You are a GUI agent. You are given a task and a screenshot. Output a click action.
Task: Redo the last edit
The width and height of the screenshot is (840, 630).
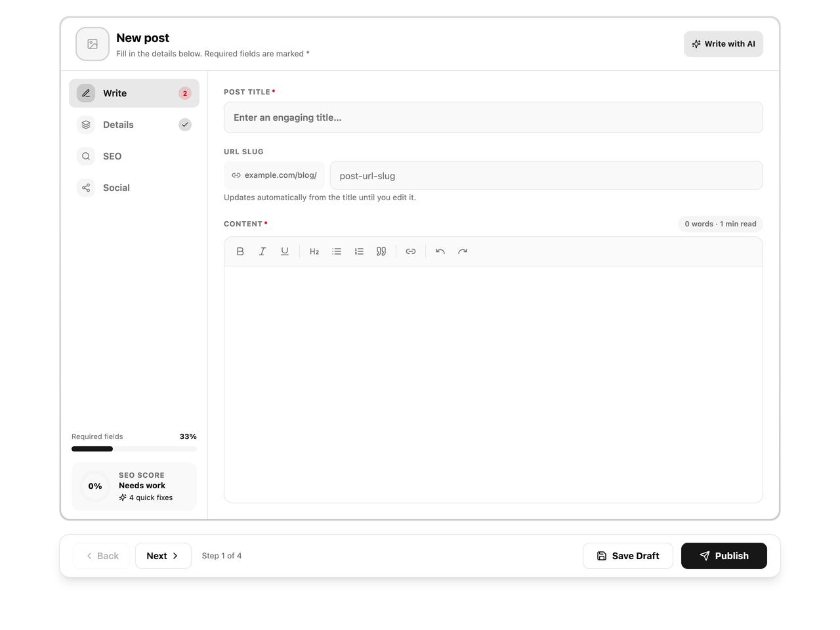[x=463, y=251]
